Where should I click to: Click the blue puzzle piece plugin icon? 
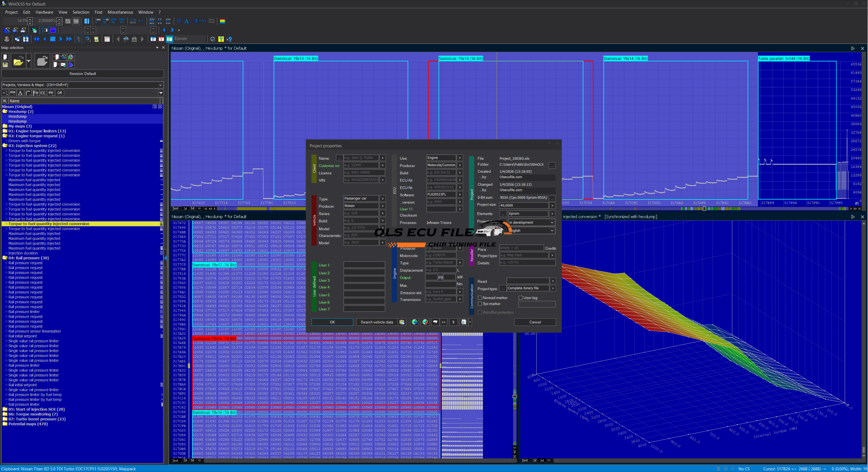coord(71,64)
